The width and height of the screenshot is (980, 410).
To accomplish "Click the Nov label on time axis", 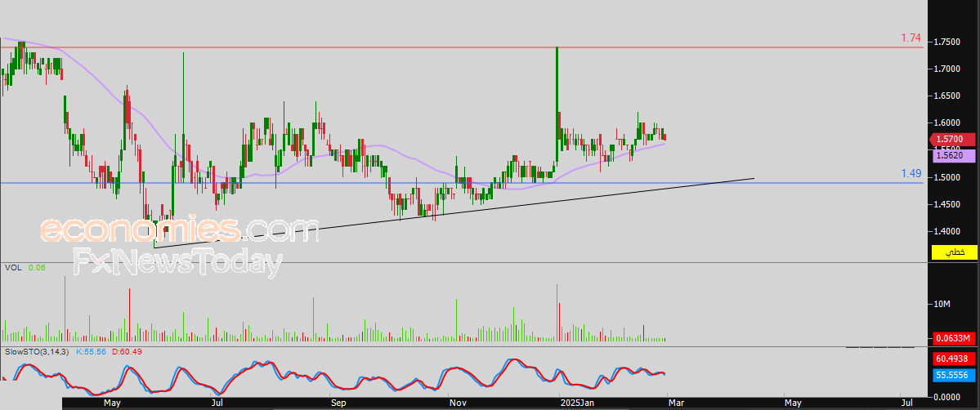I will [x=459, y=403].
